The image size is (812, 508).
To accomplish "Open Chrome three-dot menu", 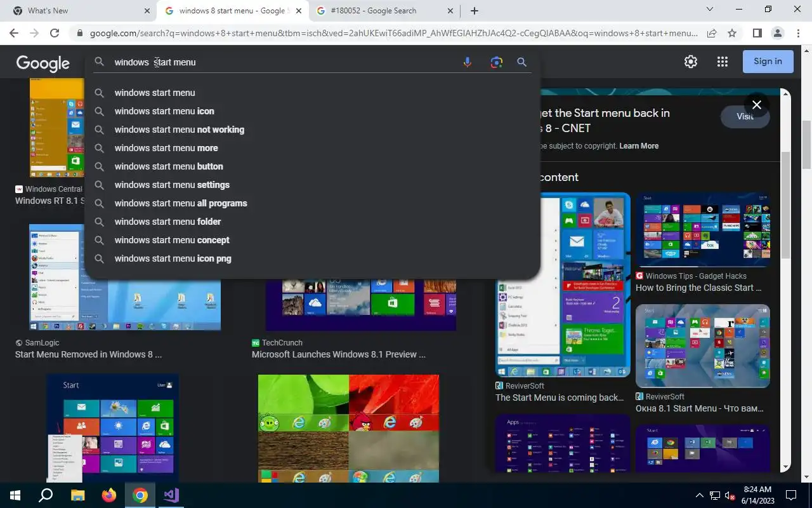I will [797, 33].
